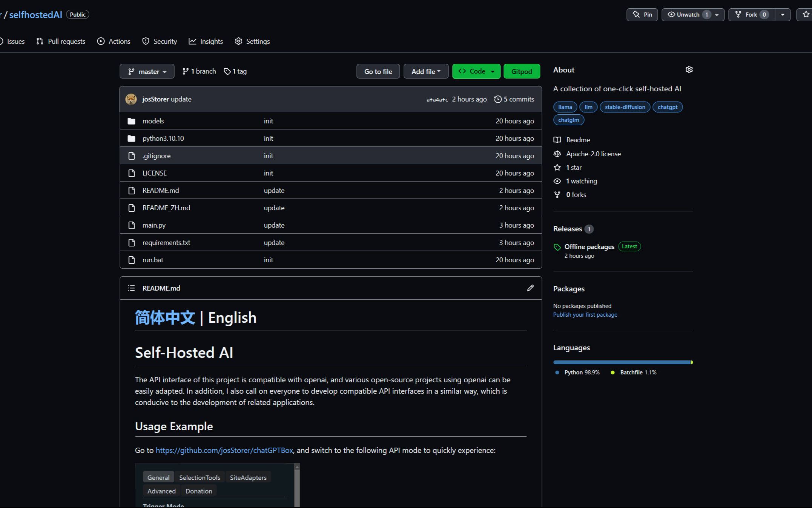Screen dimensions: 812x508
Task: Open the models folder
Action: pyautogui.click(x=153, y=121)
